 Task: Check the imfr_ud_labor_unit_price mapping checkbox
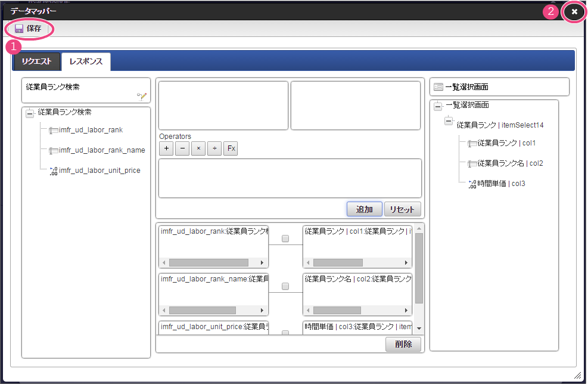pyautogui.click(x=285, y=333)
